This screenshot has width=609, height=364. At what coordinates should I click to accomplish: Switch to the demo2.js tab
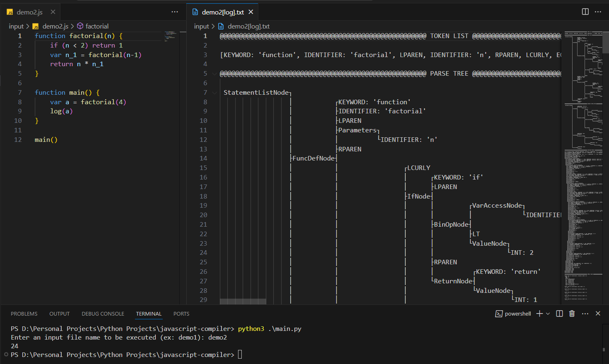pos(30,12)
